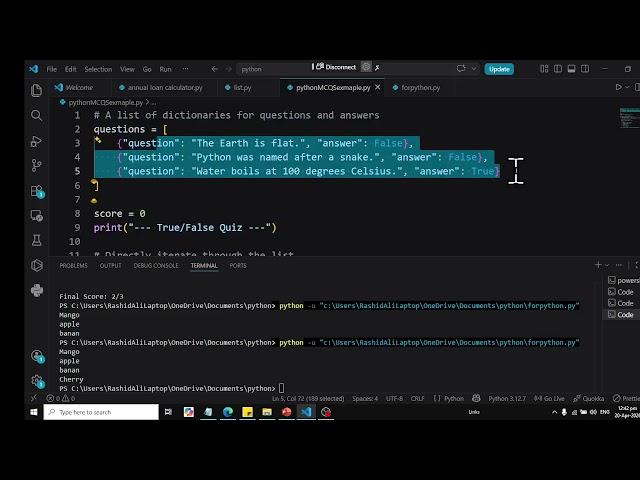Switch to the Welcome tab
640x480 pixels.
79,87
